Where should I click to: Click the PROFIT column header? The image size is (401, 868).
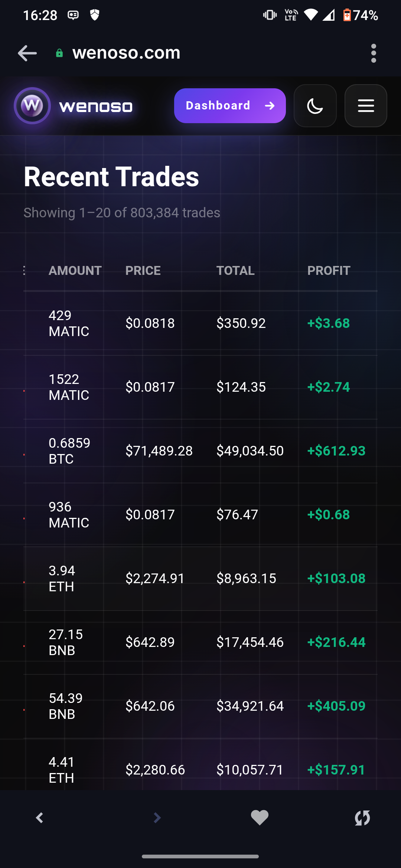pos(329,271)
